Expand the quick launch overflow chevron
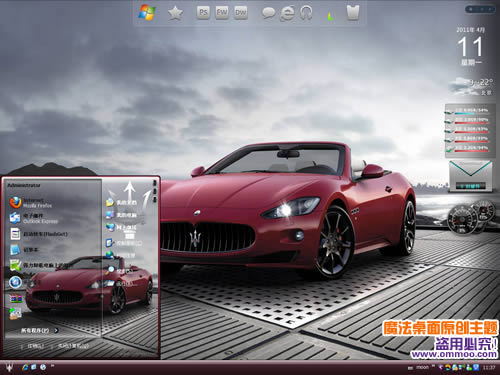This screenshot has height=375, width=500. pyautogui.click(x=52, y=366)
